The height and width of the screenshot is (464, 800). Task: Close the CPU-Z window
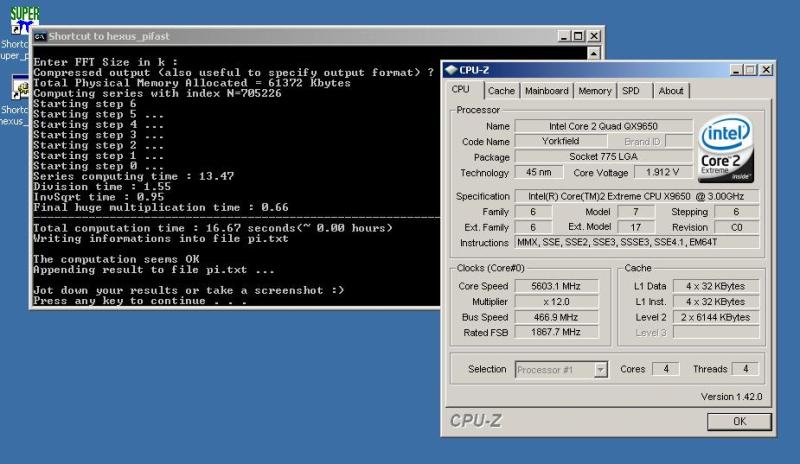pos(766,70)
